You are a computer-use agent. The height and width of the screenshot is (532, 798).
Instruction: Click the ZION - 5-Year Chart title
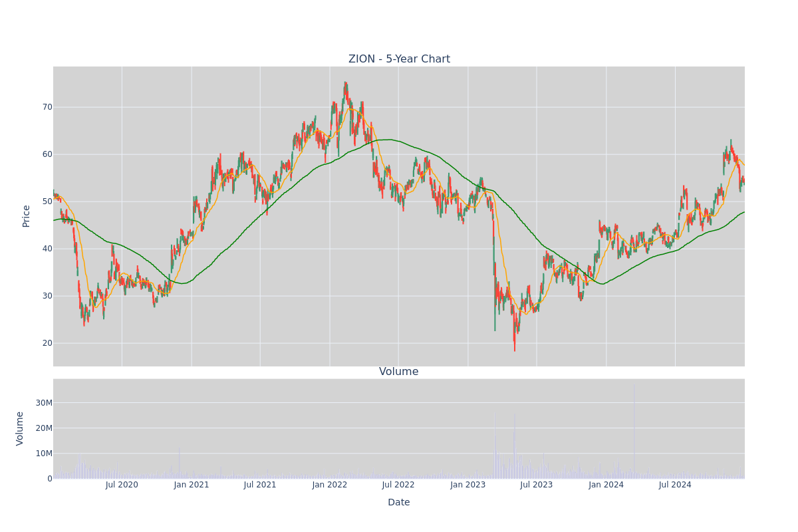(x=399, y=59)
